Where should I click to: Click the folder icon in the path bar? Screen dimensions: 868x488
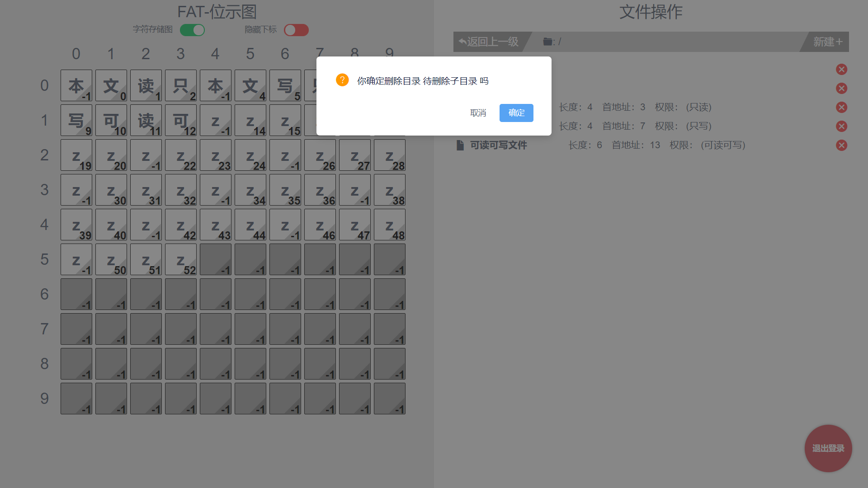coord(547,42)
